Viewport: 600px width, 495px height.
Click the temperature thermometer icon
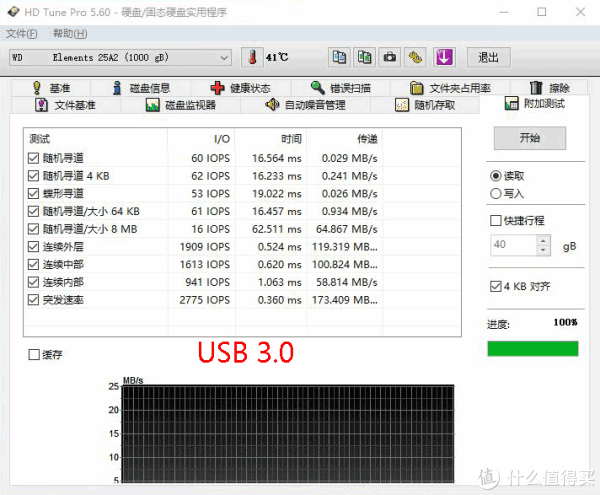coord(253,58)
